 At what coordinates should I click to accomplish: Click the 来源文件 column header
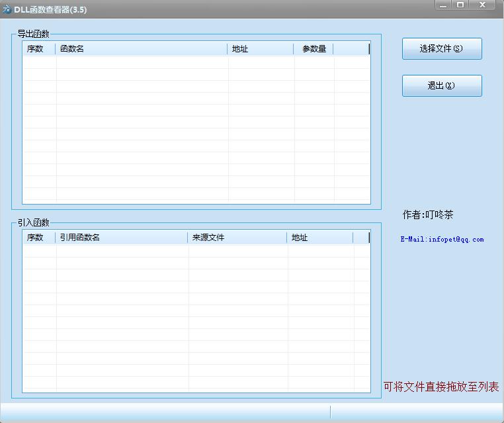[x=237, y=238]
